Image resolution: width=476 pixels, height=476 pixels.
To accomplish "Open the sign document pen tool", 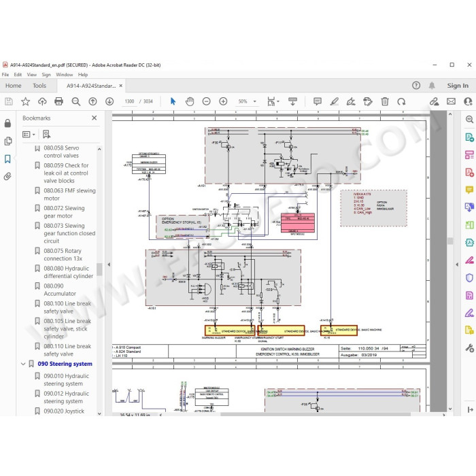I will pos(351,101).
